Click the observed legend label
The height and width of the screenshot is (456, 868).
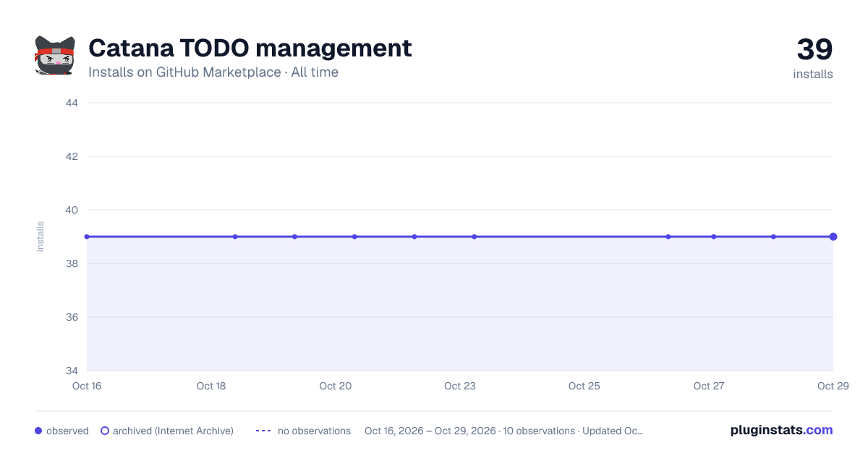tap(67, 431)
